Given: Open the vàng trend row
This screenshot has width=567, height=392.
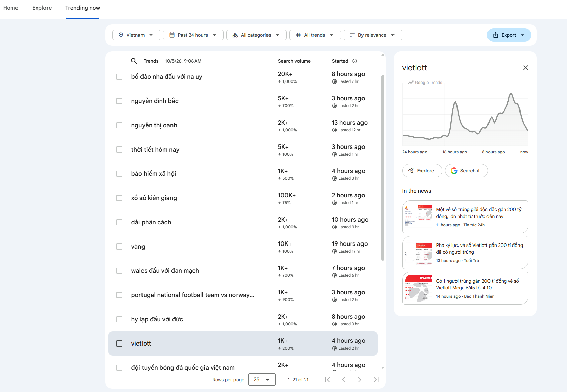Looking at the screenshot, I should (243, 247).
